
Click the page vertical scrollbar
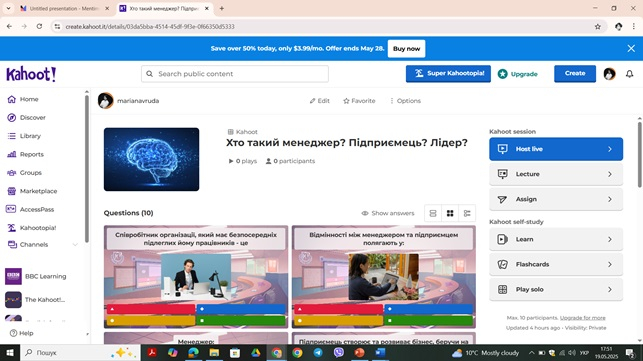coord(640,154)
